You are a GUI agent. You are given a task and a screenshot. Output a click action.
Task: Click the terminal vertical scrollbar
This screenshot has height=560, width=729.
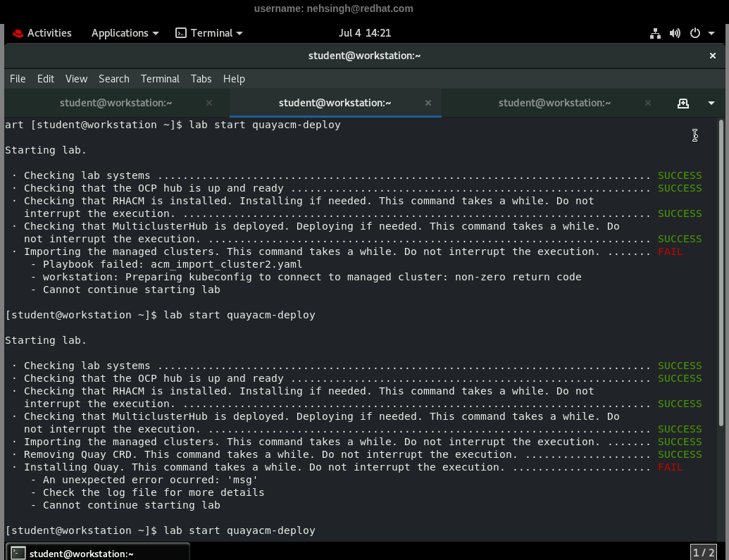pyautogui.click(x=721, y=273)
